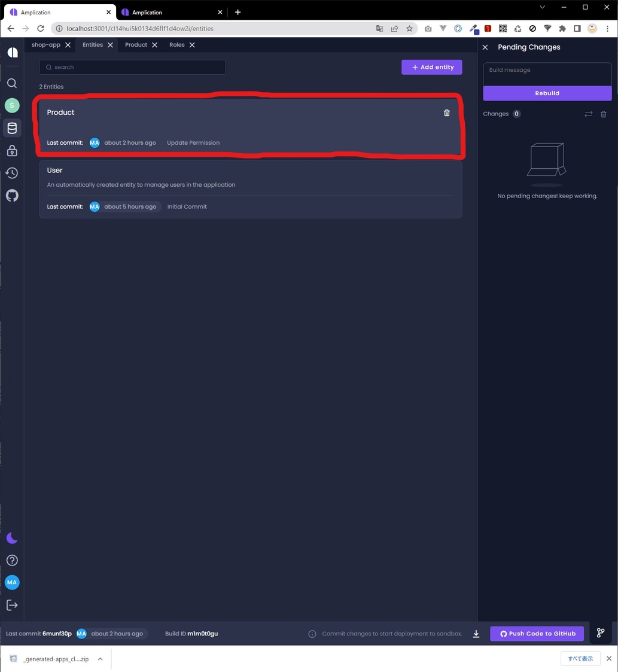Open the GitHub sync icon in the sidebar
The height and width of the screenshot is (672, 618).
point(12,196)
